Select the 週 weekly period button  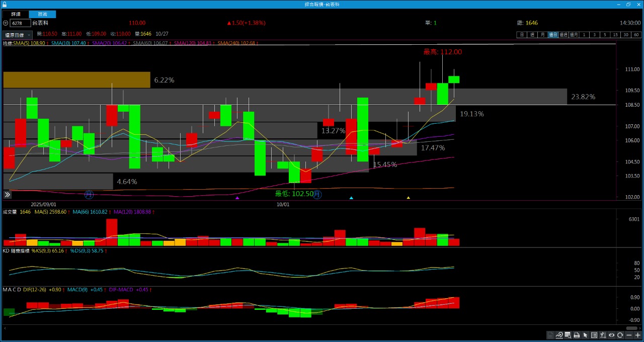point(532,35)
